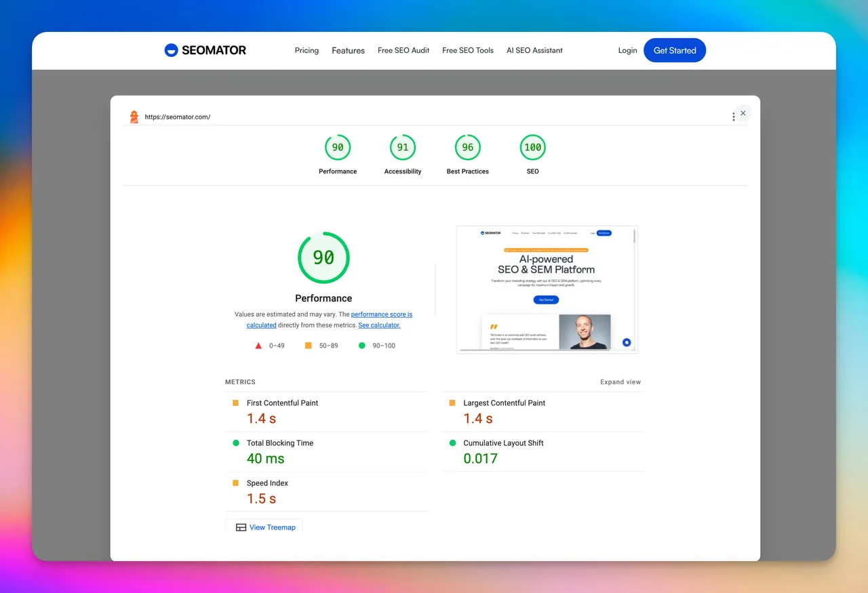Open the Features menu item
The width and height of the screenshot is (868, 593).
(349, 50)
